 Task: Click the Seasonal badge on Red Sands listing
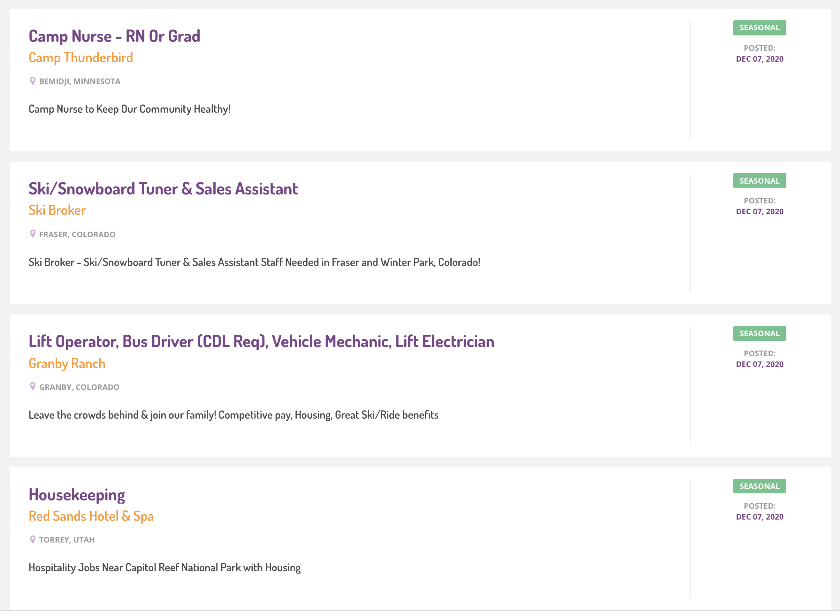click(760, 486)
